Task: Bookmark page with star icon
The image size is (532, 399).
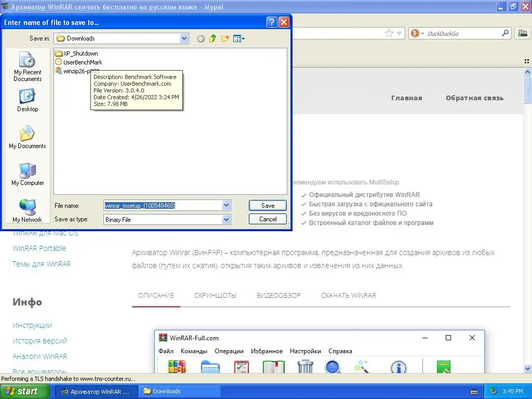Action: pos(389,33)
